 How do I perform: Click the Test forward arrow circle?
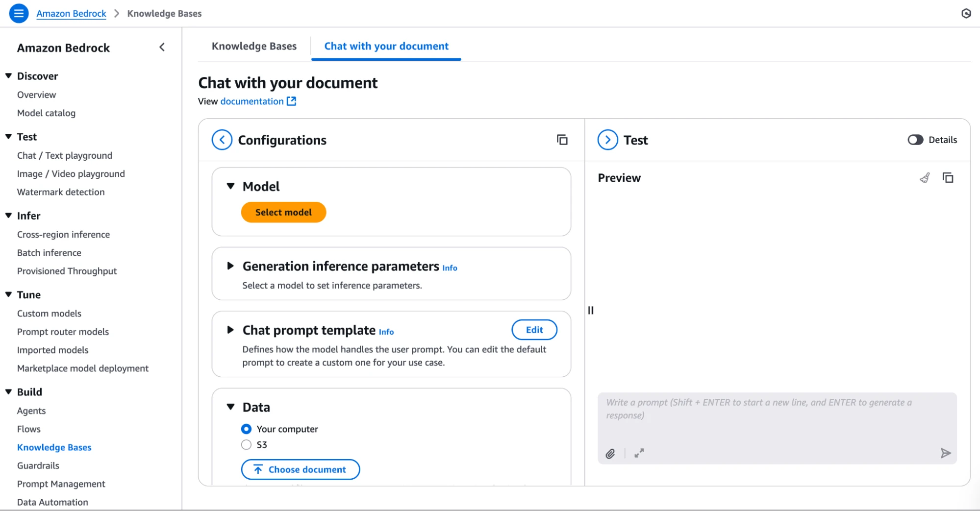608,140
